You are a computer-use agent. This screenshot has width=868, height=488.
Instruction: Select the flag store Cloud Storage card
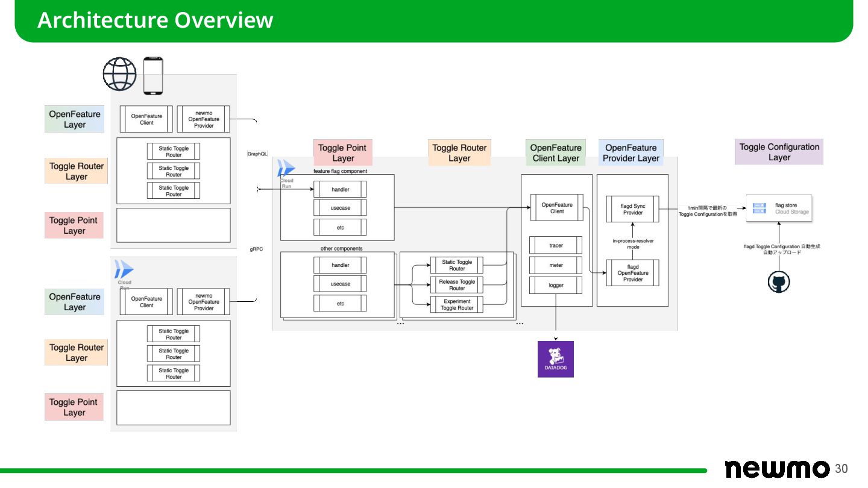[x=779, y=208]
